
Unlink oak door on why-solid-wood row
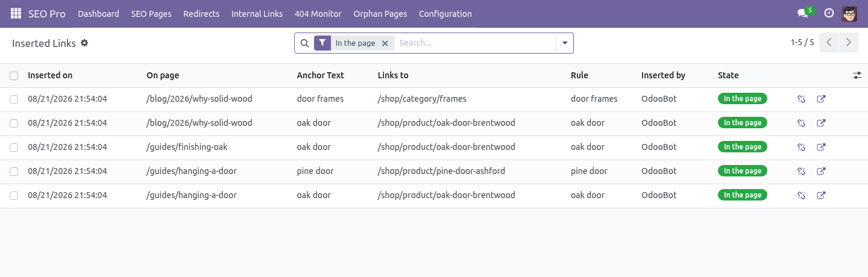tap(801, 123)
